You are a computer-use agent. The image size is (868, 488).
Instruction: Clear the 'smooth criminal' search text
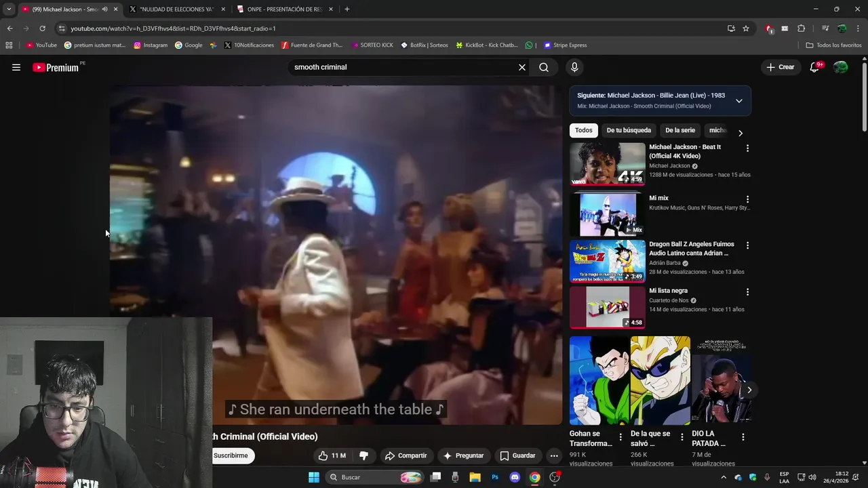[522, 67]
